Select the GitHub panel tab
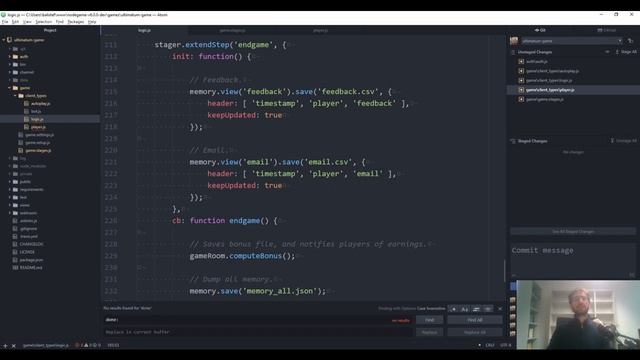The image size is (640, 360). click(607, 30)
